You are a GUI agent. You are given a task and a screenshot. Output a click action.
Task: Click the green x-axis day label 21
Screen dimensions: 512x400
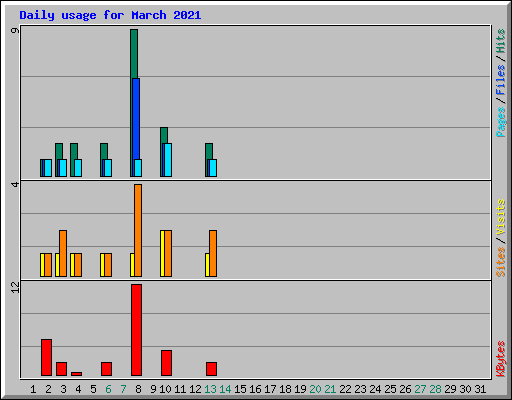[330, 389]
